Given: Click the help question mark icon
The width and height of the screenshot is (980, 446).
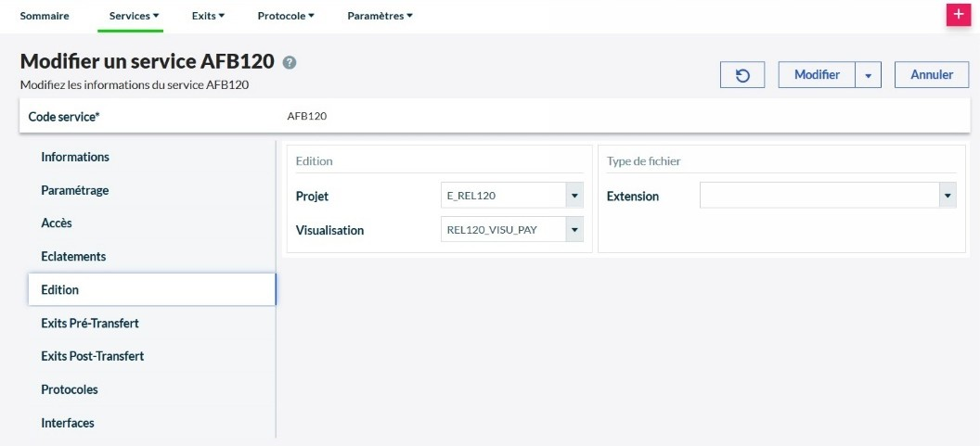Looking at the screenshot, I should pos(290,62).
